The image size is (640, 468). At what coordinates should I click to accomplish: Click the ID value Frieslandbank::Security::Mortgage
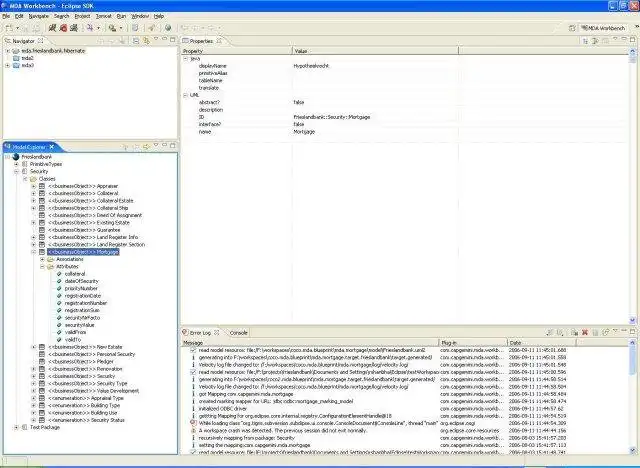[x=332, y=117]
